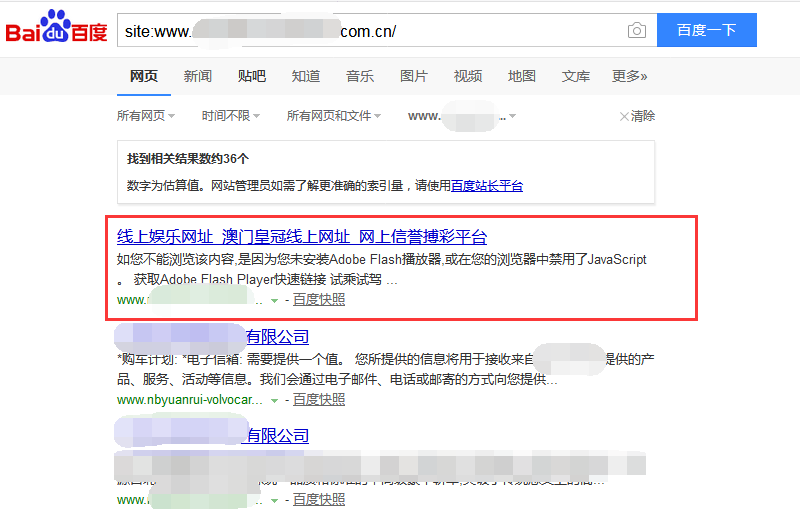
Task: Select the 贴吧 tab
Action: pyautogui.click(x=252, y=76)
